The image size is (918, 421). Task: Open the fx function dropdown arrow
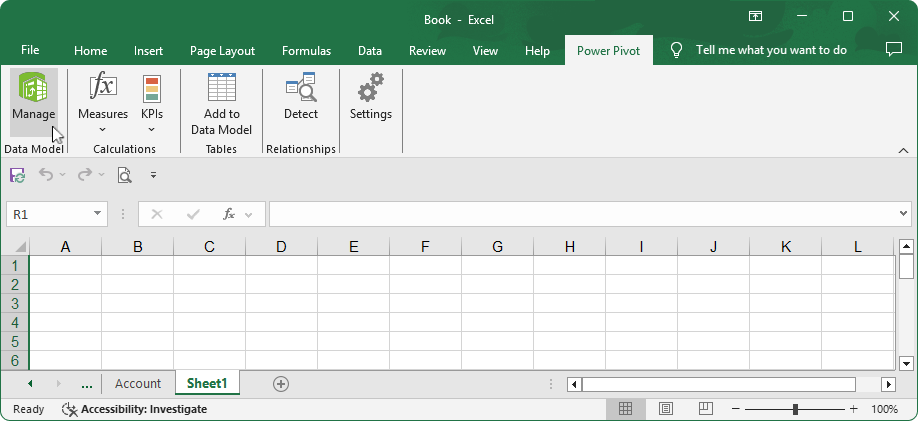(x=248, y=215)
